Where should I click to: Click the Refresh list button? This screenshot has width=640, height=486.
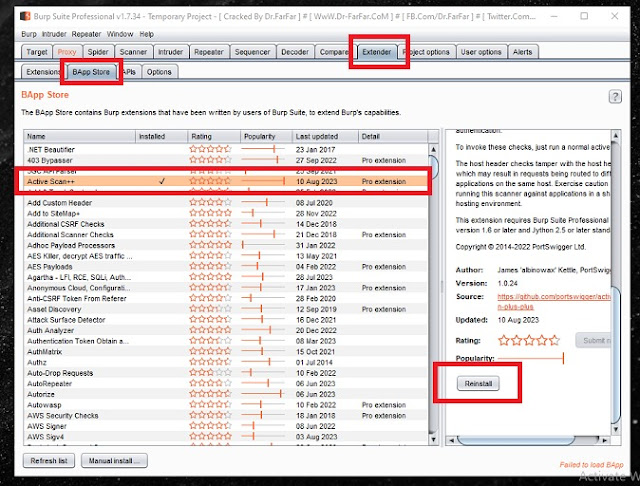49,461
